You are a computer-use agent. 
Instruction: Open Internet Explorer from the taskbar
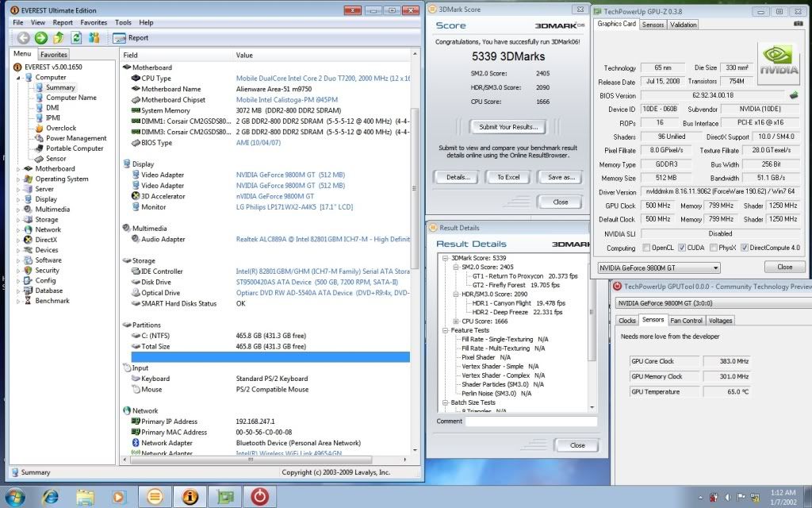click(x=50, y=497)
